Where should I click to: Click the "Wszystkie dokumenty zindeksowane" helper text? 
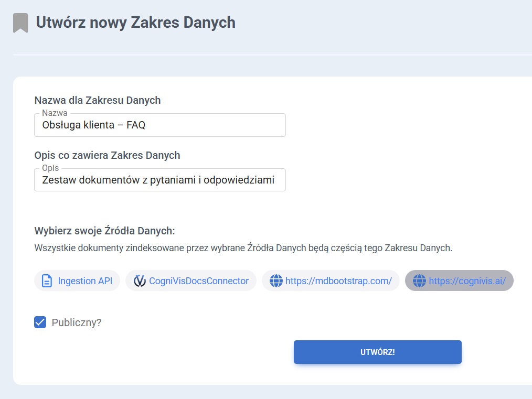[243, 248]
